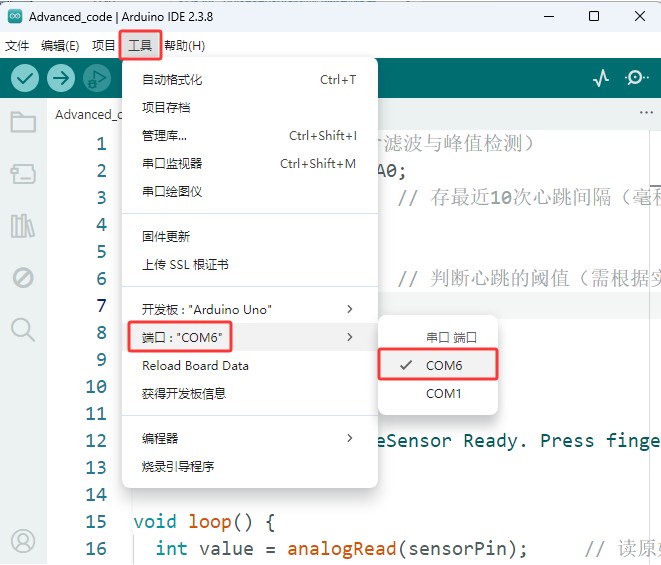Open the Boards Manager sidebar icon

click(x=23, y=174)
